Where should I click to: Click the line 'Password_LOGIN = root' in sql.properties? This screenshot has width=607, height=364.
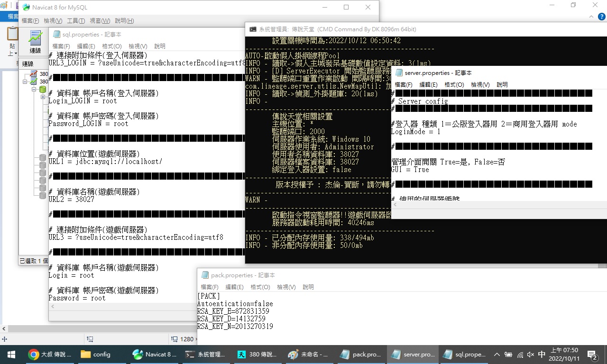tap(89, 123)
